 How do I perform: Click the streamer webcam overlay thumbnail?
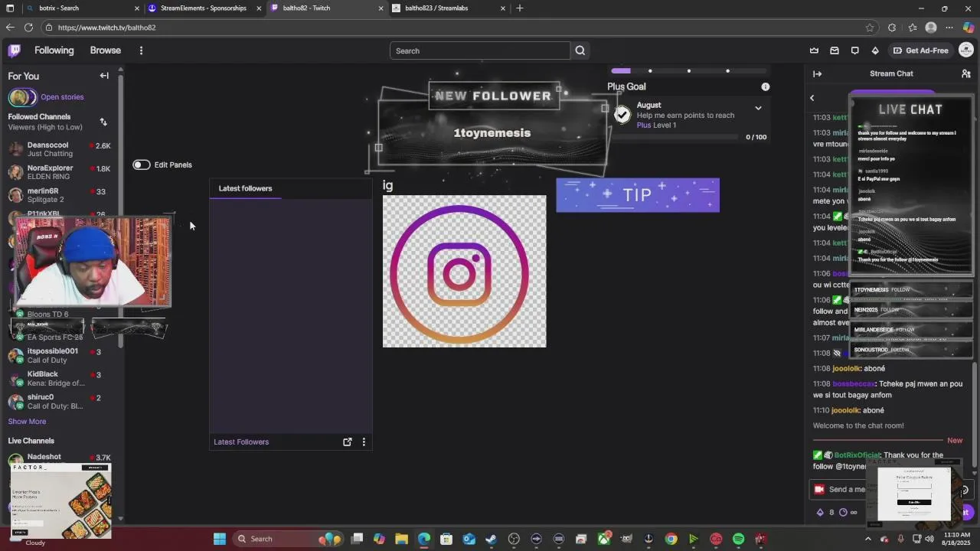coord(93,262)
